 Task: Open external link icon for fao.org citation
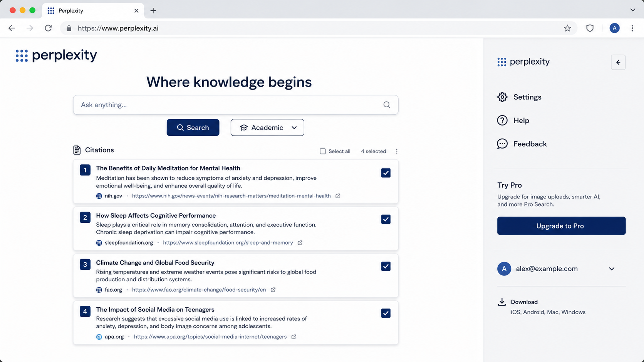pyautogui.click(x=273, y=290)
